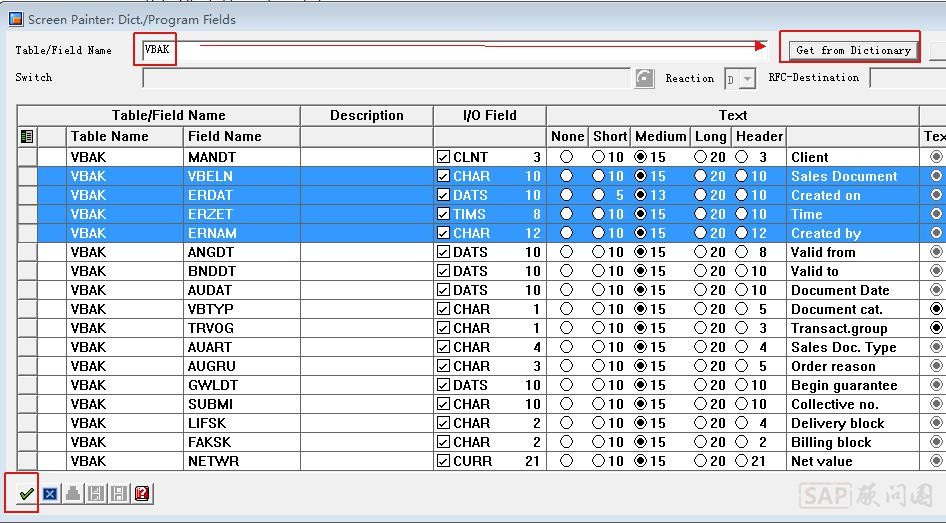The width and height of the screenshot is (946, 523).
Task: Click the Get from Dictionary button
Action: coord(853,50)
